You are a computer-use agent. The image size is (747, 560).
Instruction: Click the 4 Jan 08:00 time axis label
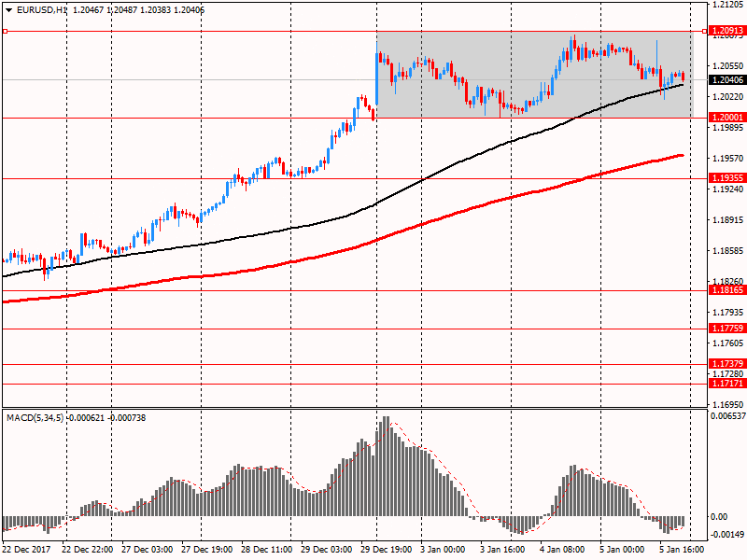pos(562,549)
